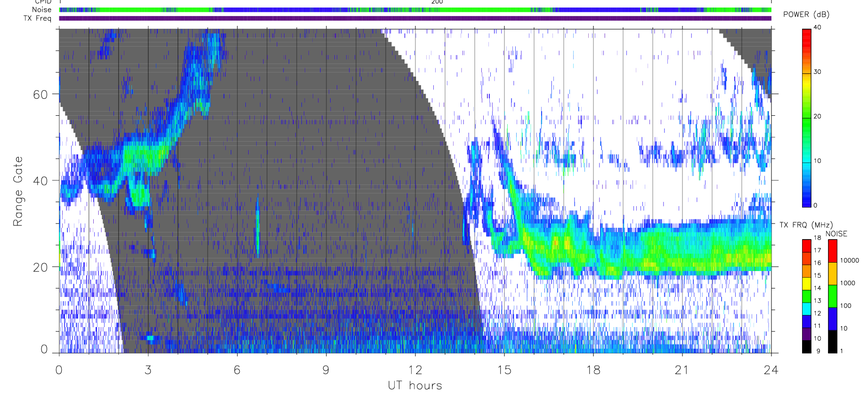Click the 1 label on NOISE scale
Viewport: 868px width, 400px height.
tap(842, 351)
